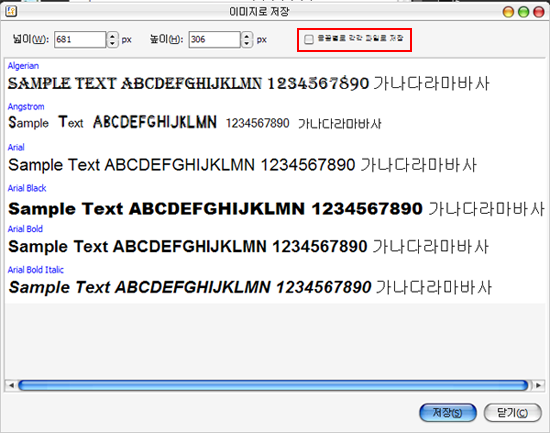Click the Angstrom sample text line
The width and height of the screenshot is (550, 433).
[x=195, y=123]
